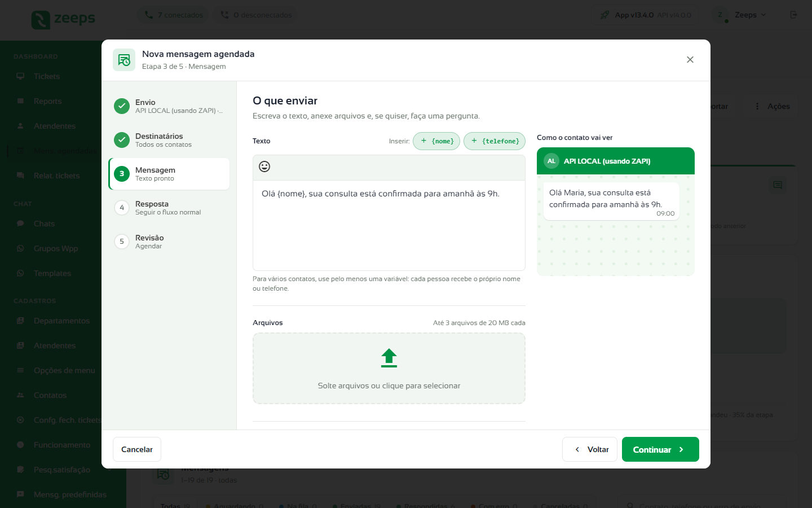Insert the {telefone} variable
The height and width of the screenshot is (508, 812).
tap(495, 141)
